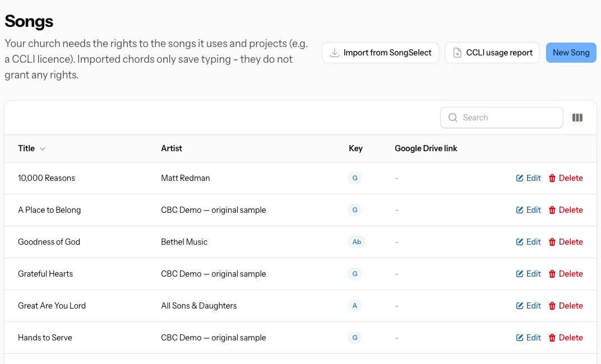
Task: Click the trash icon for A Place to Belong
Action: click(x=552, y=210)
